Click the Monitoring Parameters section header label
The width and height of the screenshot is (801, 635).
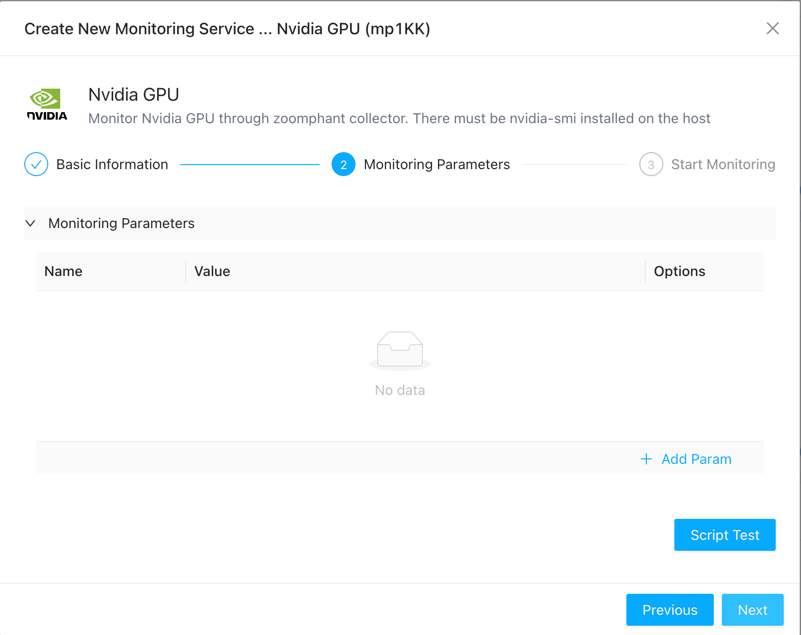point(121,223)
